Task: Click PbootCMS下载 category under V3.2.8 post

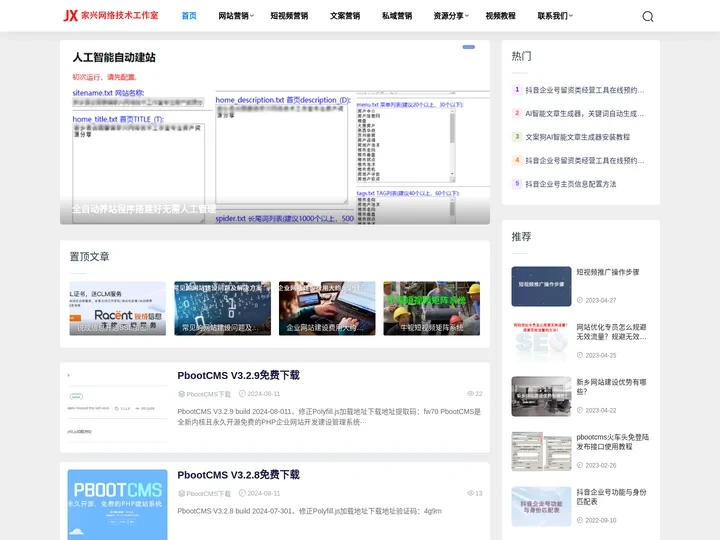Action: [208, 494]
